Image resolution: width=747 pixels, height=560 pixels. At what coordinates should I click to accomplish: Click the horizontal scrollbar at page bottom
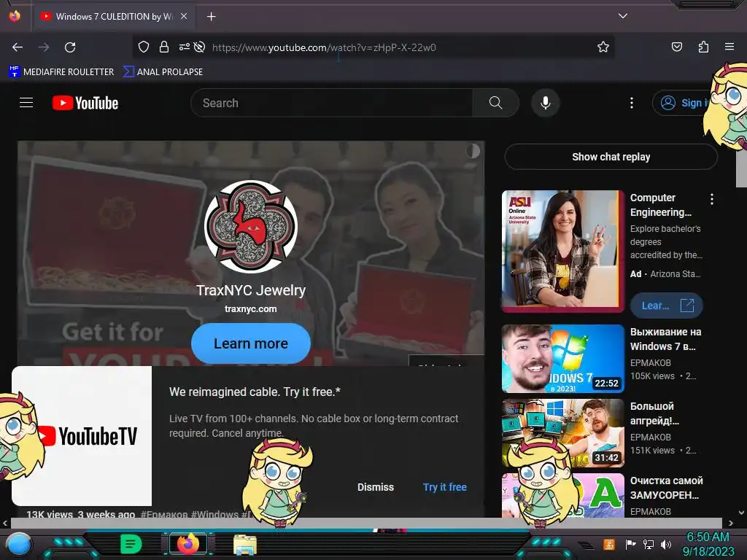[x=366, y=523]
